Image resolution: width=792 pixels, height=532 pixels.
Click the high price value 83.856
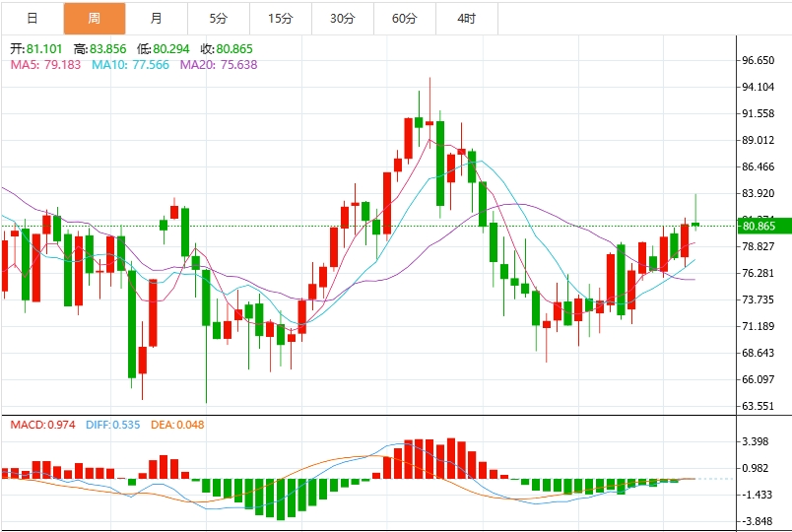point(107,49)
